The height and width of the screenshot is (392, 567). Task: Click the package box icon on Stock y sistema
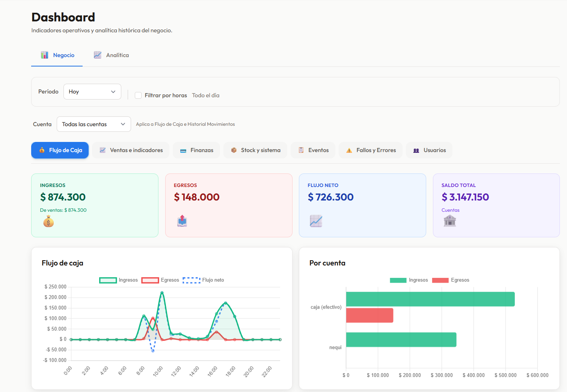tap(234, 150)
